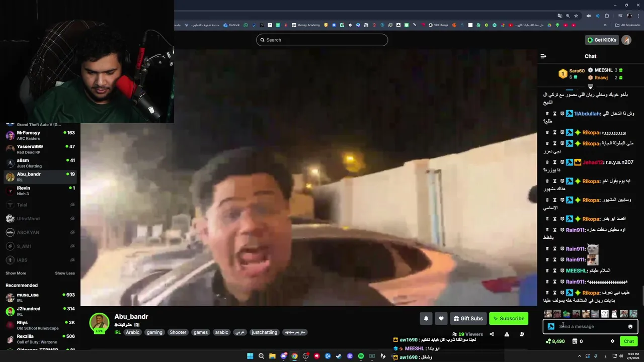
Task: Click the Abu_bandr channel name heading
Action: point(131,316)
